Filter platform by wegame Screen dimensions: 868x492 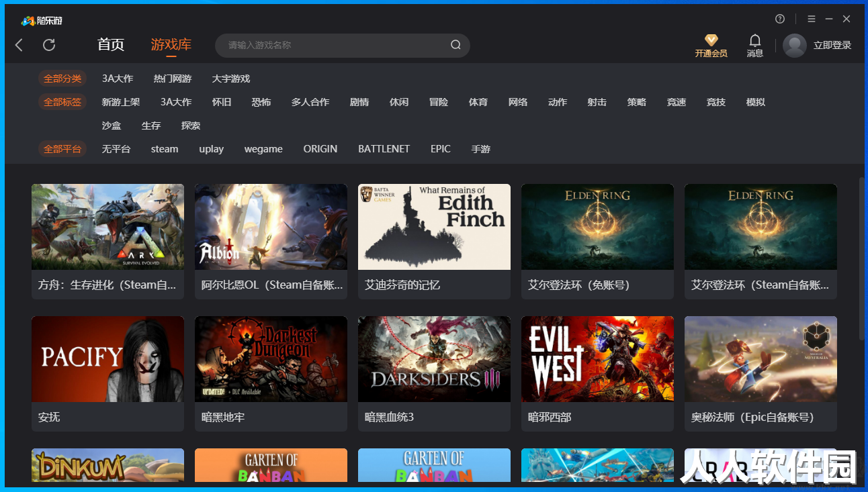[x=263, y=149]
